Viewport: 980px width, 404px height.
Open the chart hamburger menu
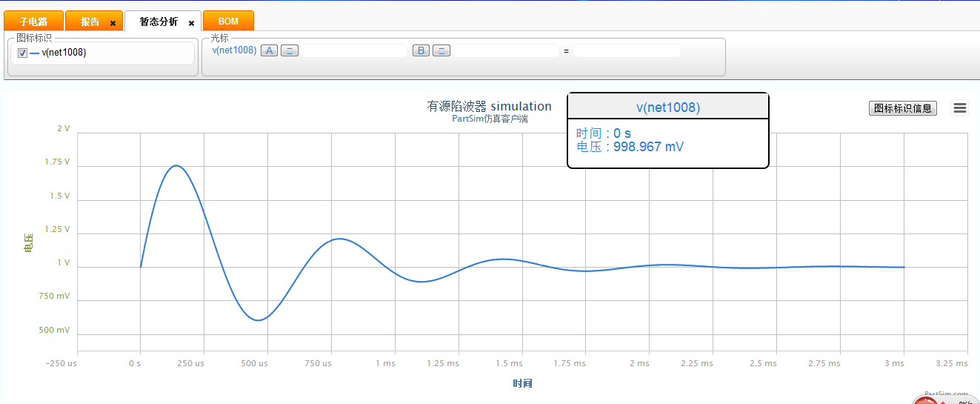pyautogui.click(x=959, y=107)
